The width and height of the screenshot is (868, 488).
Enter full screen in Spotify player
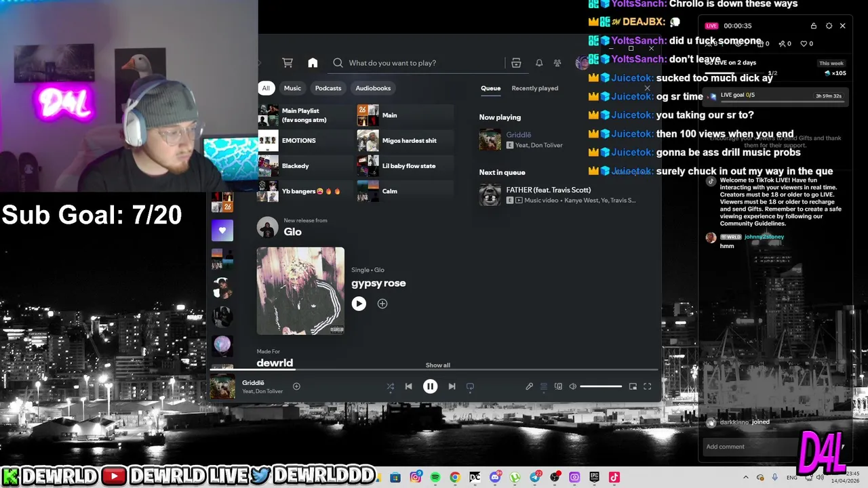click(x=647, y=386)
